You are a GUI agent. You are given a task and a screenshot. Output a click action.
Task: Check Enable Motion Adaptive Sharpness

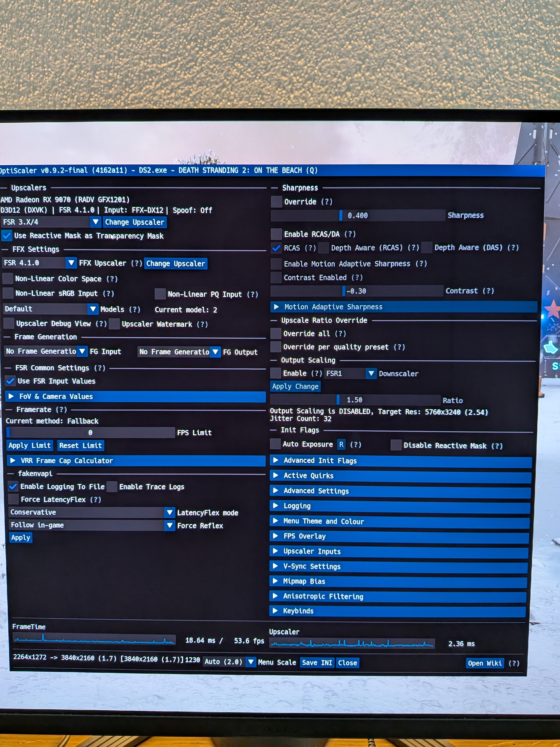point(276,264)
